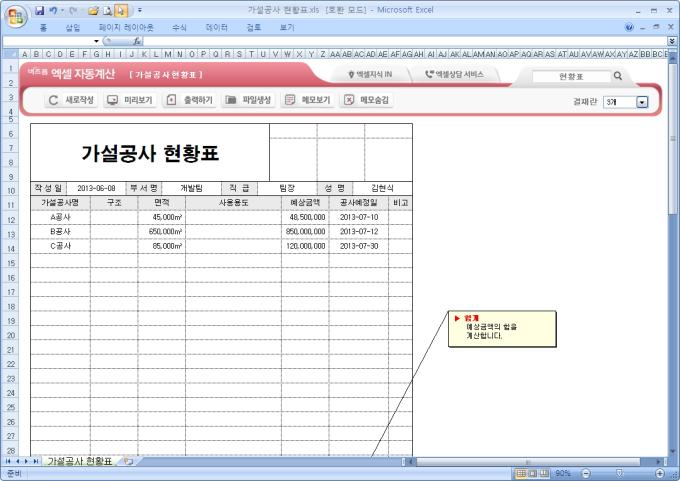Click the Redo arrow icon

73,10
